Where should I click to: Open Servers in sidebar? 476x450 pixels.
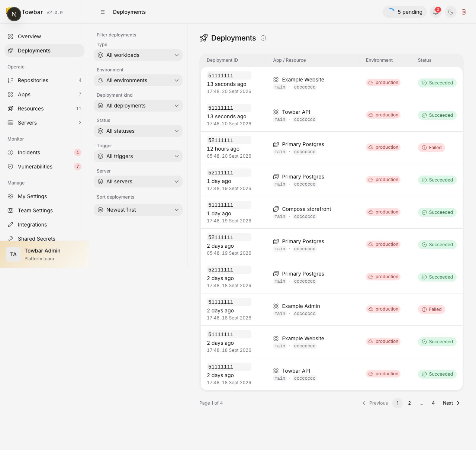(x=45, y=123)
